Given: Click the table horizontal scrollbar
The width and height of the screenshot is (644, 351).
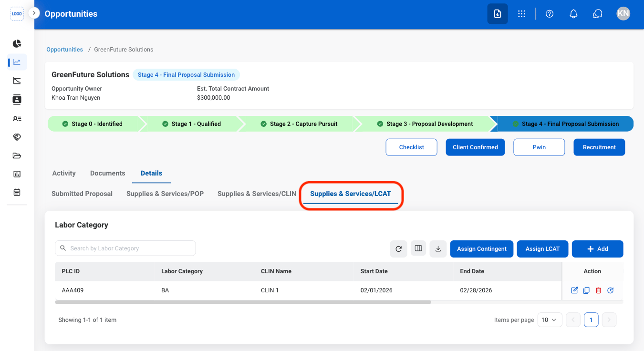Looking at the screenshot, I should [243, 302].
